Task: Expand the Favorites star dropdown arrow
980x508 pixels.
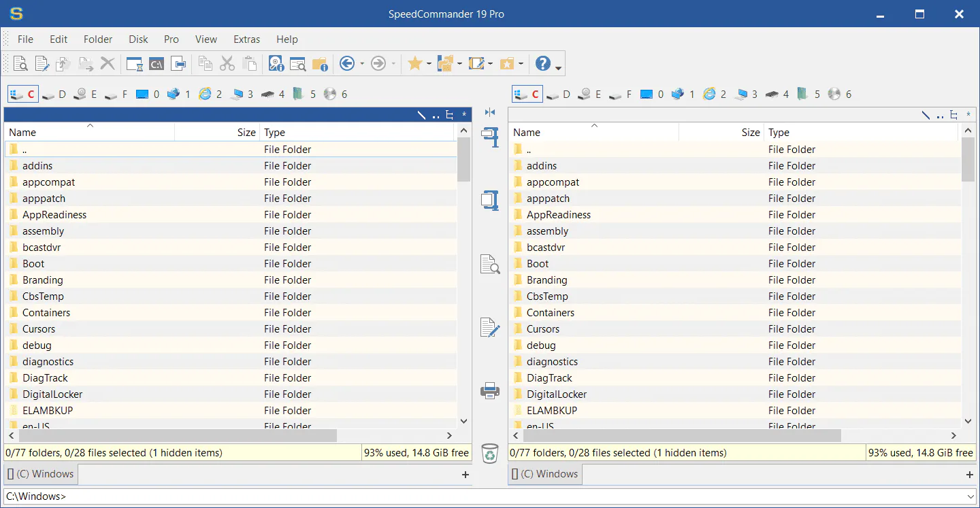Action: tap(429, 64)
